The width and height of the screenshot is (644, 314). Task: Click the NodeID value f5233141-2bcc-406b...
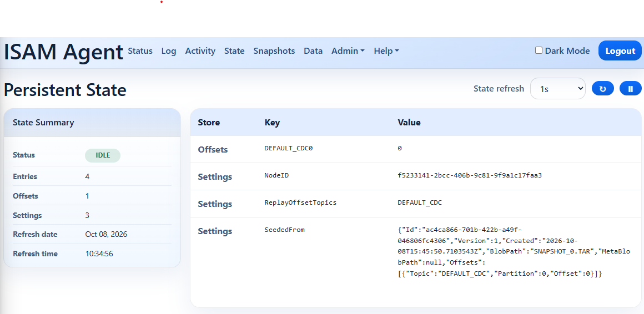470,175
